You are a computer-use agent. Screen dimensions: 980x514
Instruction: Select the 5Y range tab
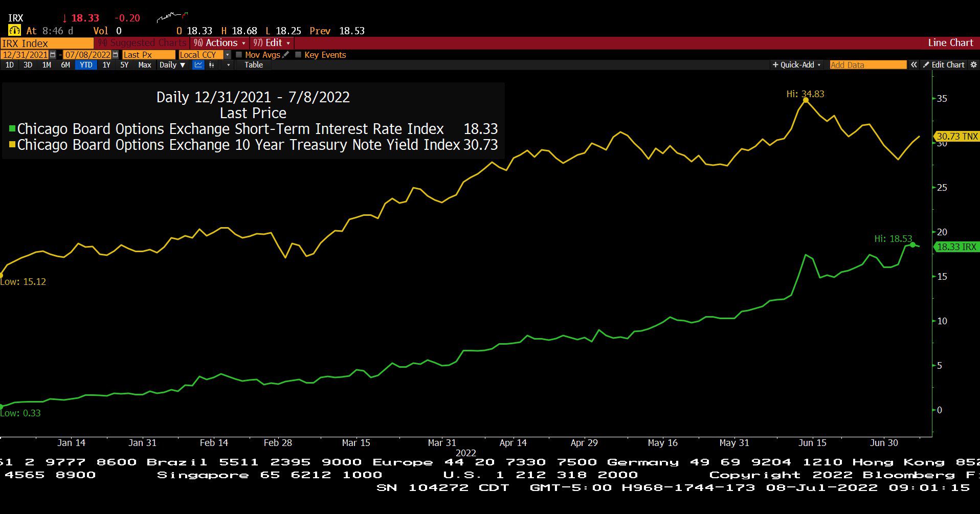[124, 65]
